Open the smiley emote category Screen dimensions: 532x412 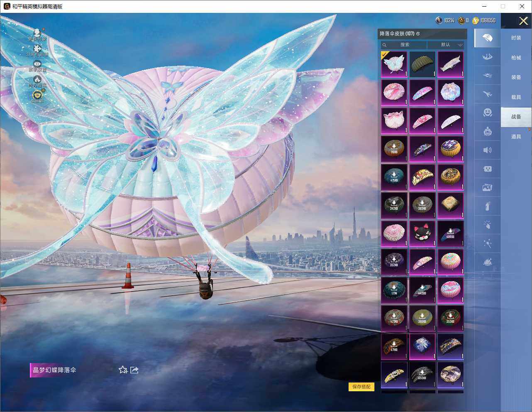pos(488,113)
